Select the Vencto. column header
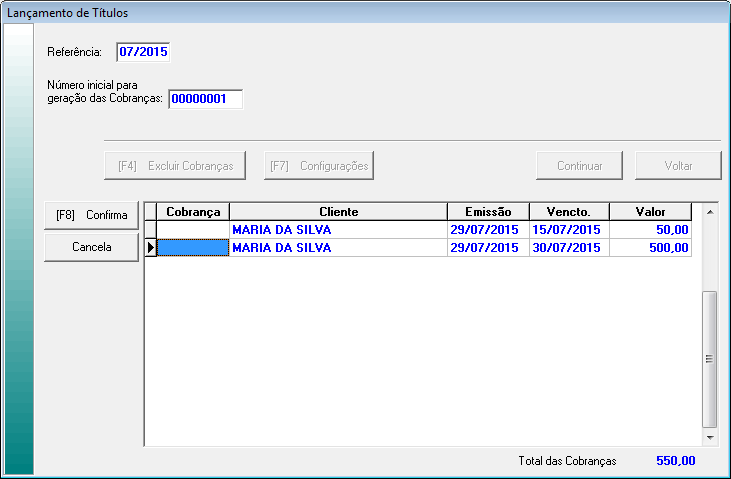Image resolution: width=731 pixels, height=479 pixels. click(x=568, y=212)
